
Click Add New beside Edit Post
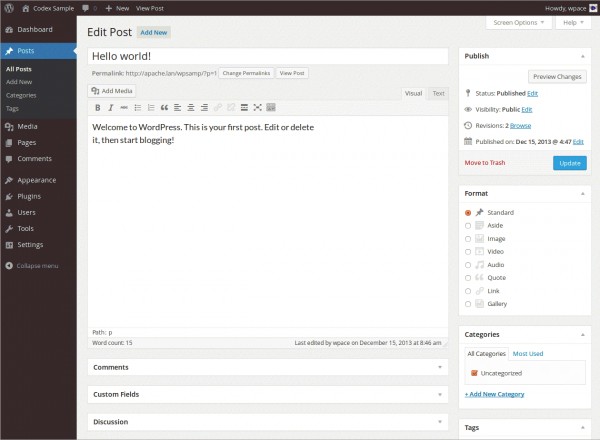tap(153, 33)
